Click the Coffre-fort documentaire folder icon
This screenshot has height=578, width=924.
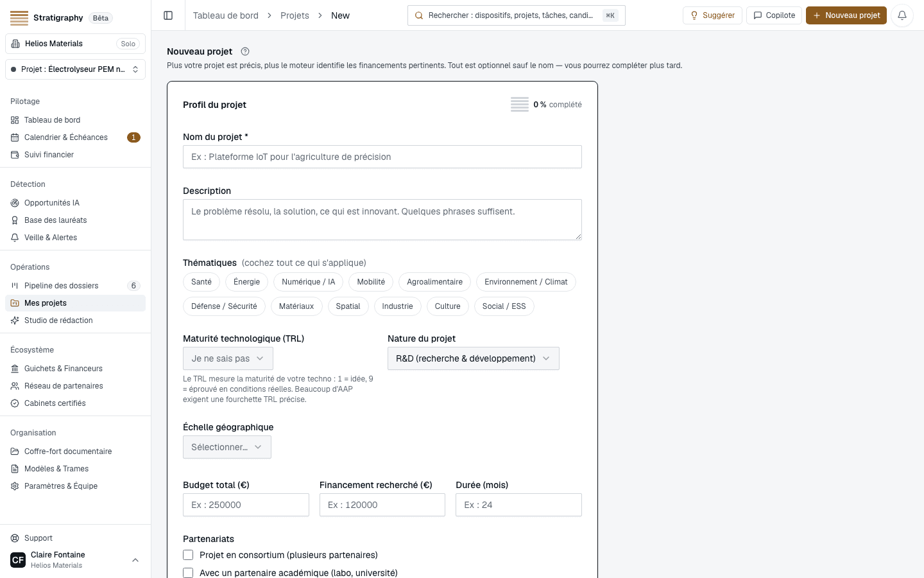coord(15,451)
